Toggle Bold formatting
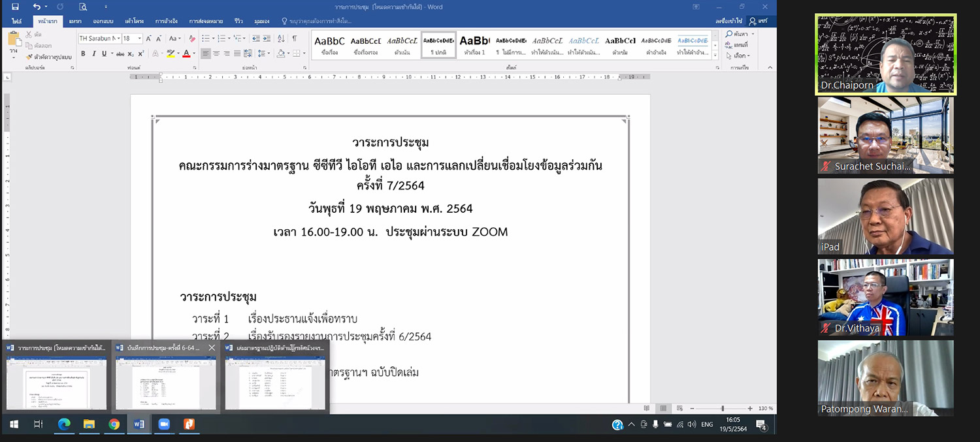Screen dimensions: 980x442 coord(83,54)
